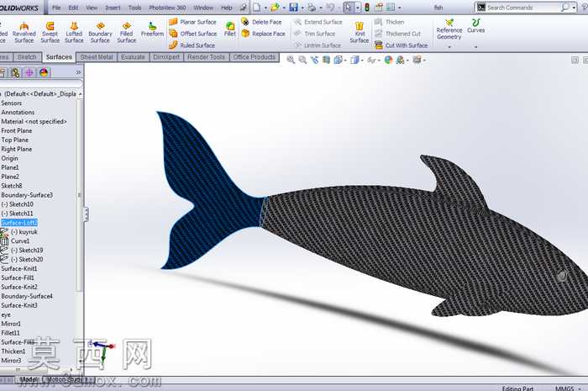Open the Select tool dropdown arrow
This screenshot has height=391, width=588.
(357, 8)
